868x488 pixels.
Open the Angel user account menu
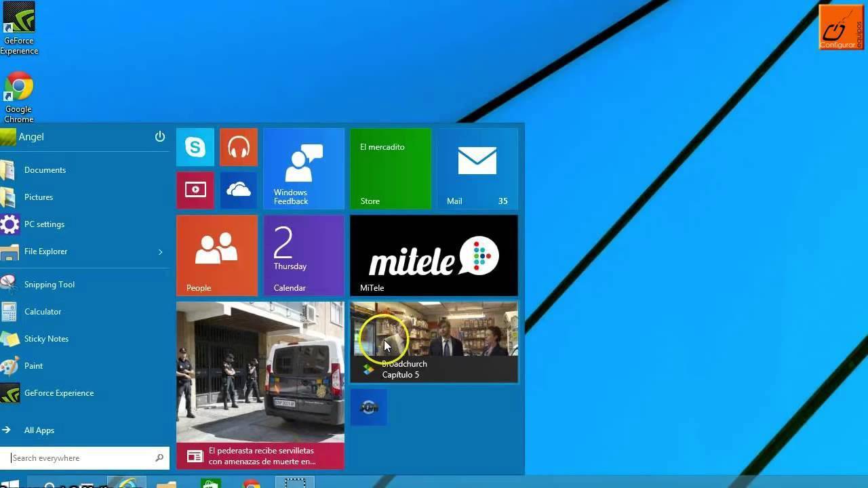pyautogui.click(x=31, y=137)
